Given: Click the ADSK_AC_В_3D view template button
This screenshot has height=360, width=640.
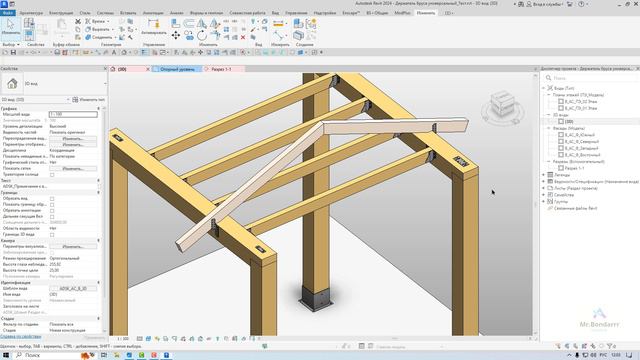Looking at the screenshot, I should point(73,289).
